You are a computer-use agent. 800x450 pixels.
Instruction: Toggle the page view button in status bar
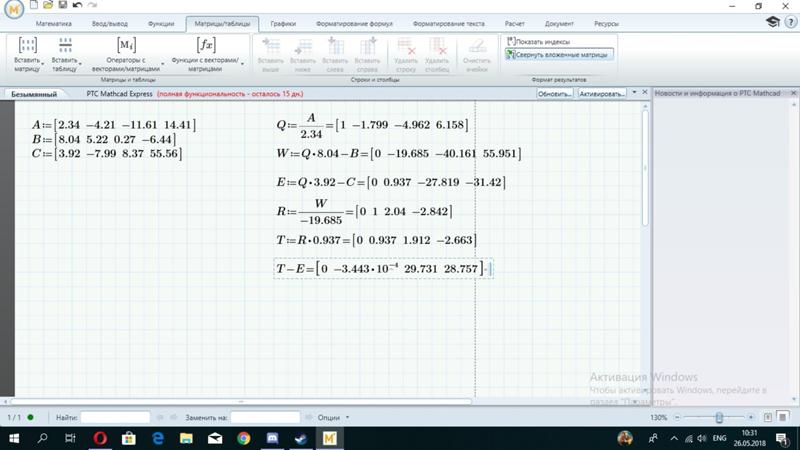(x=768, y=417)
